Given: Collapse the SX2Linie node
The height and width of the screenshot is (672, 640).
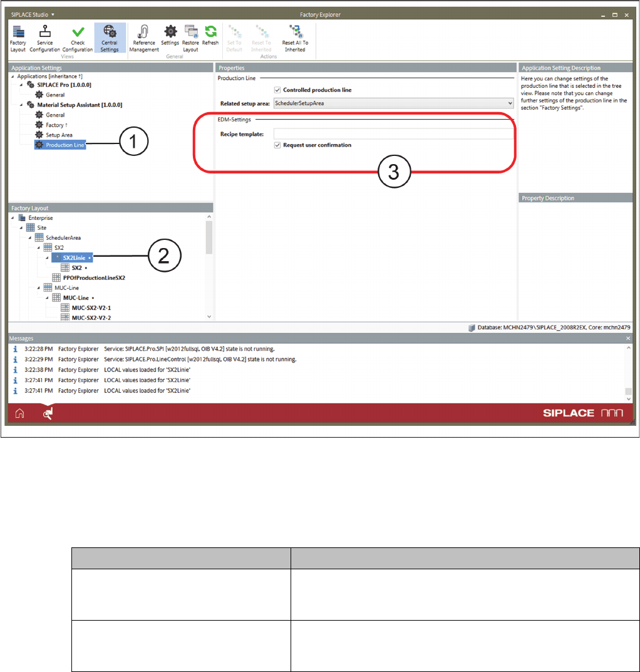Looking at the screenshot, I should pyautogui.click(x=47, y=258).
